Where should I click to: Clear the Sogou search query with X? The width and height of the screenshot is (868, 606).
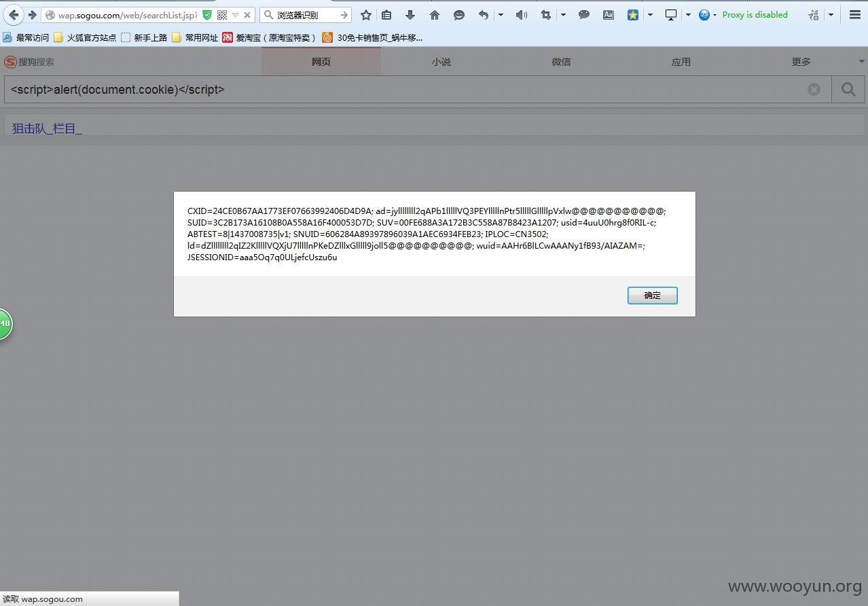[x=814, y=90]
